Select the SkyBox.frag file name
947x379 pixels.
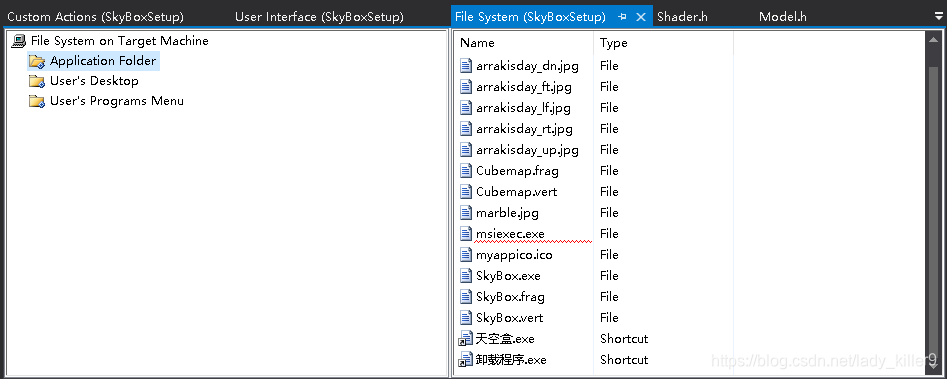(510, 297)
